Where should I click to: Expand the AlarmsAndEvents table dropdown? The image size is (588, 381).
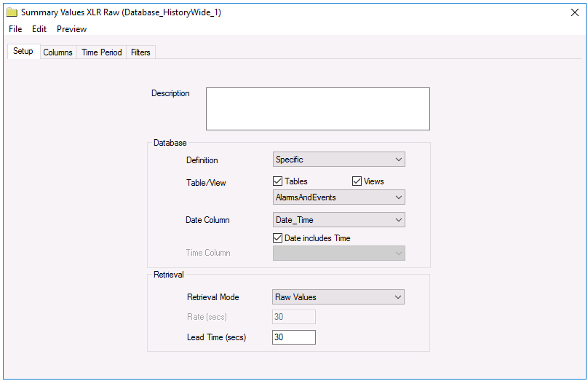[x=338, y=197]
